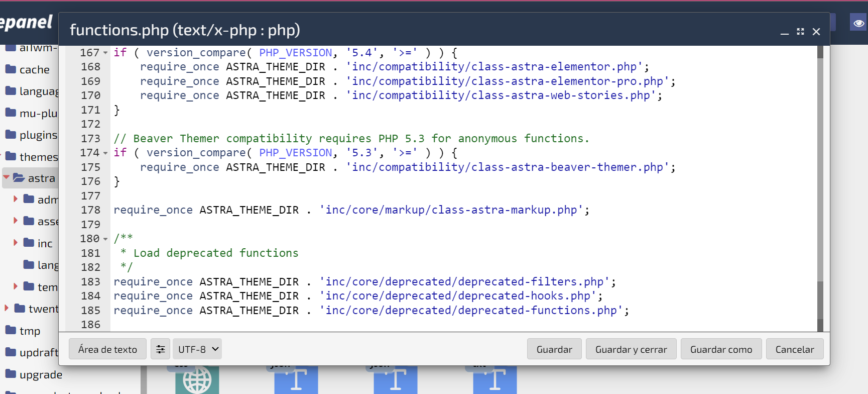Screen dimensions: 868x394
Task: Place cursor on 'deprecated-functions.php' string
Action: [471, 311]
